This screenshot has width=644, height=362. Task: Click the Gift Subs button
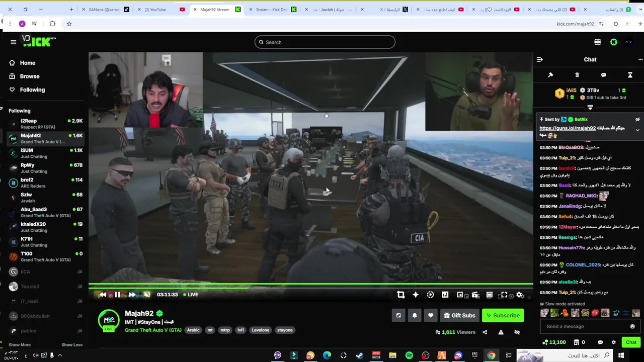[x=459, y=316]
